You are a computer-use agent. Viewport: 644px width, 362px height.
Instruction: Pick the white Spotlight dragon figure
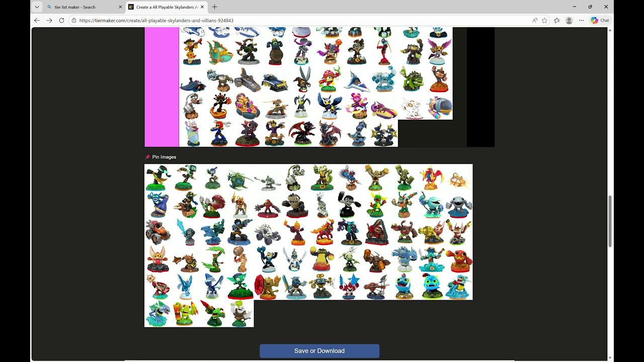412,106
